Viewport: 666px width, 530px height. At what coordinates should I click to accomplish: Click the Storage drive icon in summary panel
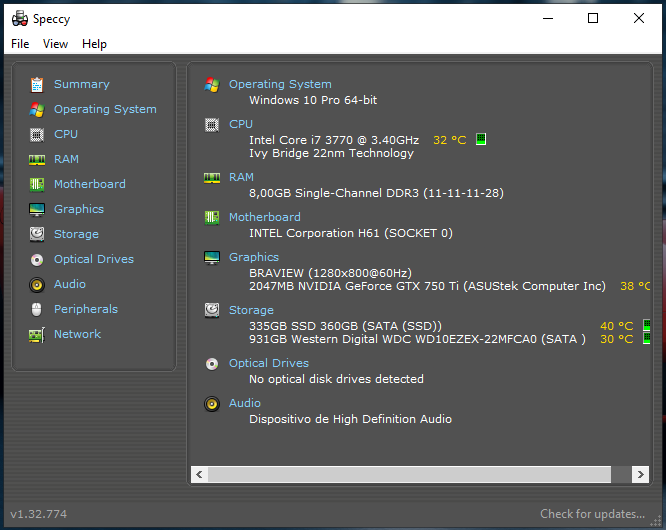[x=212, y=310]
